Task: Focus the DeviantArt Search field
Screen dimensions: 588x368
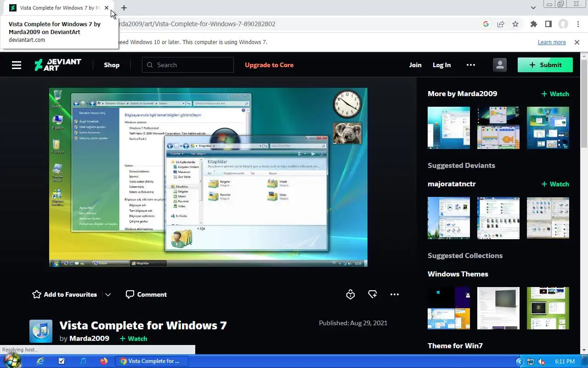Action: [188, 65]
